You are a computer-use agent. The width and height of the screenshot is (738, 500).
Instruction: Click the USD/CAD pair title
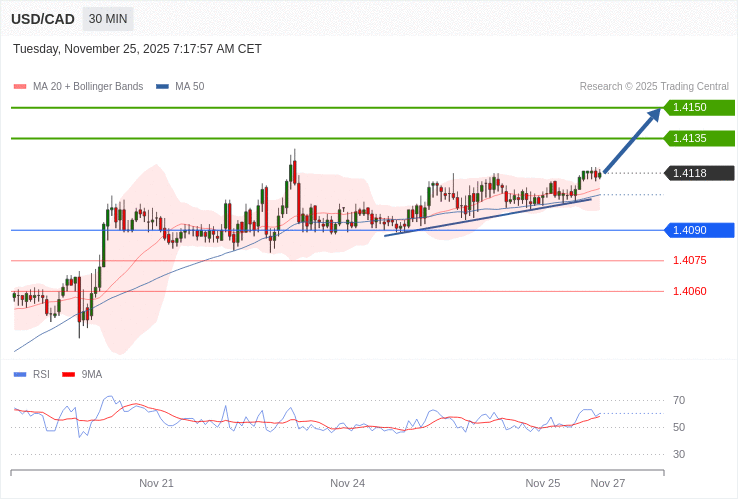pos(43,19)
